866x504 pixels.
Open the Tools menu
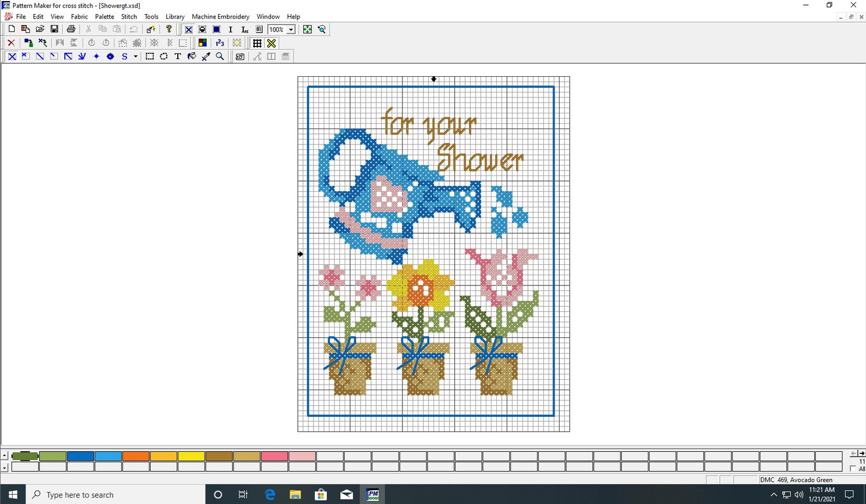tap(151, 17)
